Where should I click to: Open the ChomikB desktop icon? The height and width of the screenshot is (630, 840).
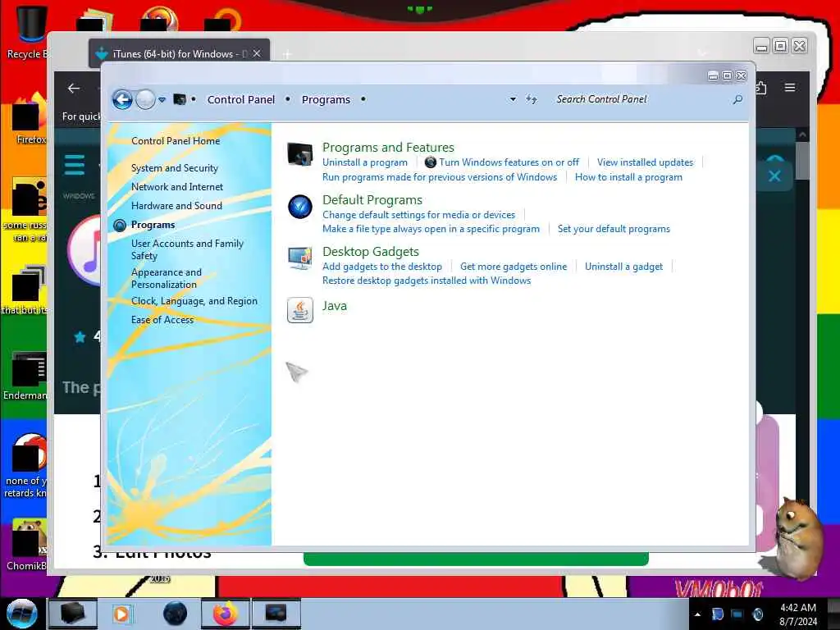28,545
